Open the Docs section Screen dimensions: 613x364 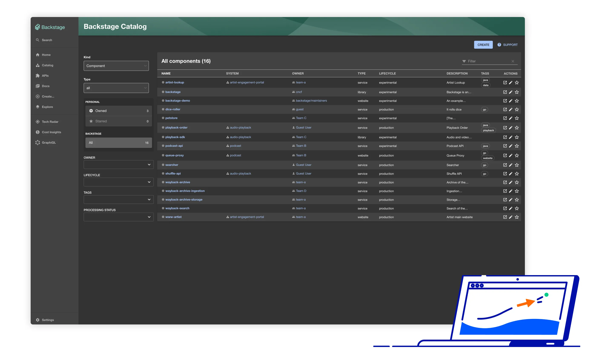(46, 86)
